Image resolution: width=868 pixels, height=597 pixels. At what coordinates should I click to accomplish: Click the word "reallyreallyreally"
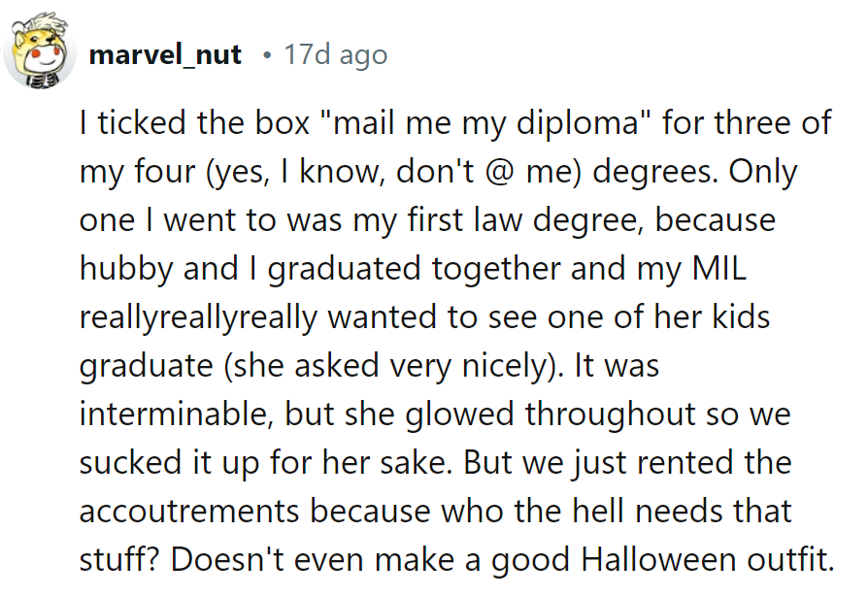pos(200,317)
